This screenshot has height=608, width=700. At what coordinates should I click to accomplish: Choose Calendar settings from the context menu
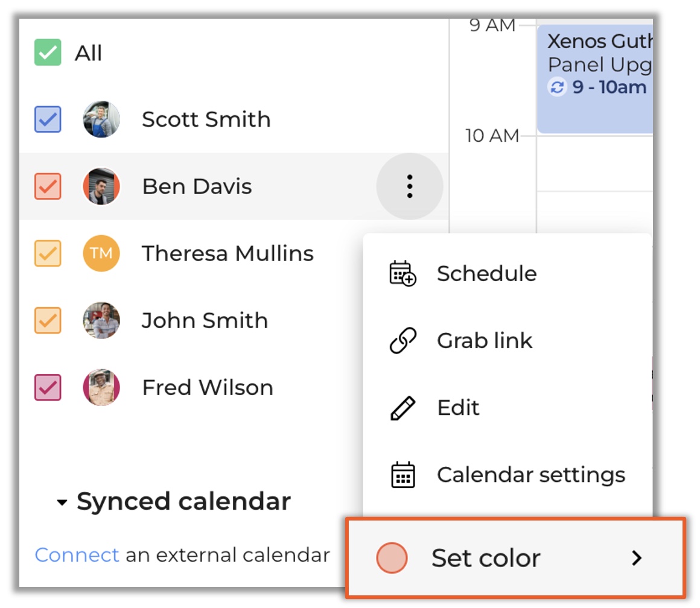(530, 474)
